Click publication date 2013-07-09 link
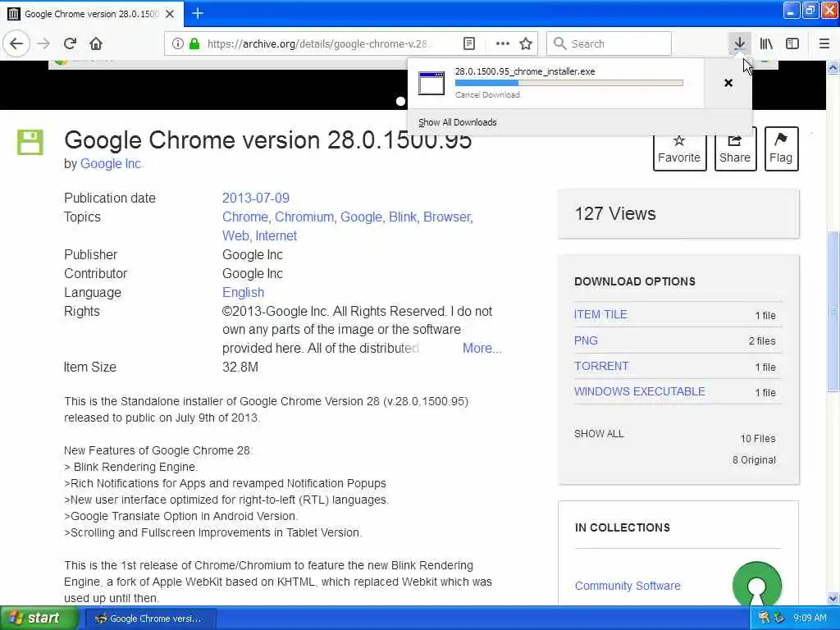840x630 pixels. (x=256, y=198)
